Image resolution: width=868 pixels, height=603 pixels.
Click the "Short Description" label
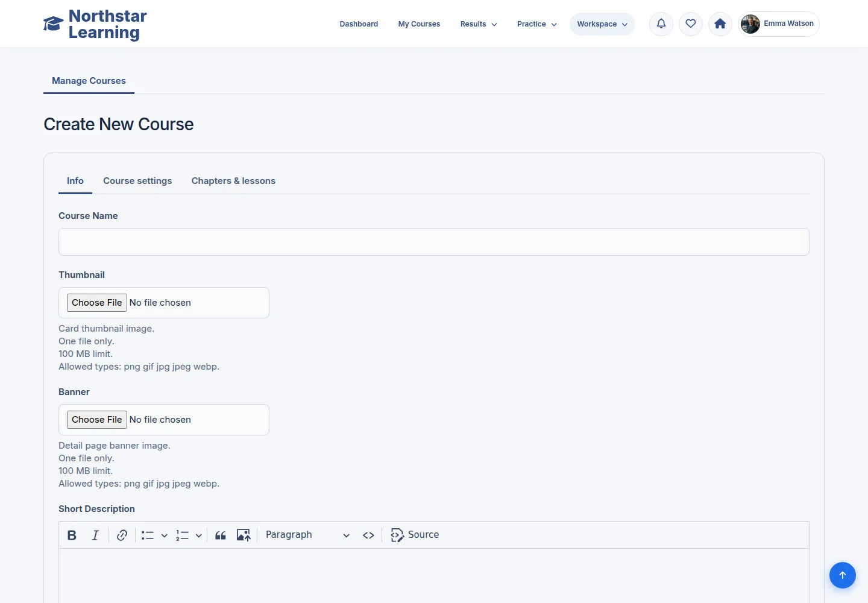96,509
